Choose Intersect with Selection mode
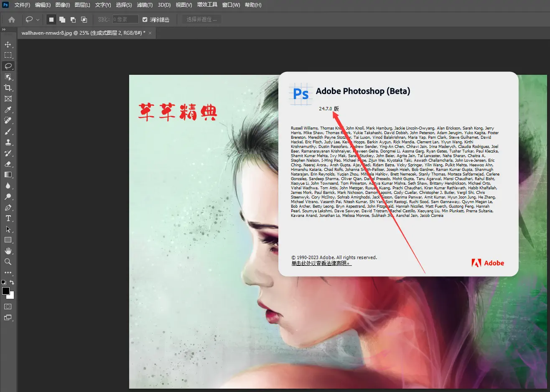 click(84, 20)
